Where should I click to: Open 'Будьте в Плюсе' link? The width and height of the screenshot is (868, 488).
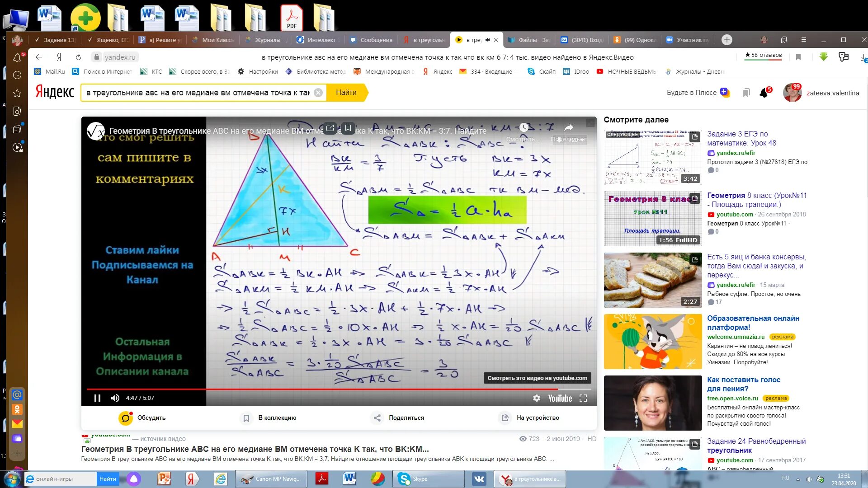[698, 93]
